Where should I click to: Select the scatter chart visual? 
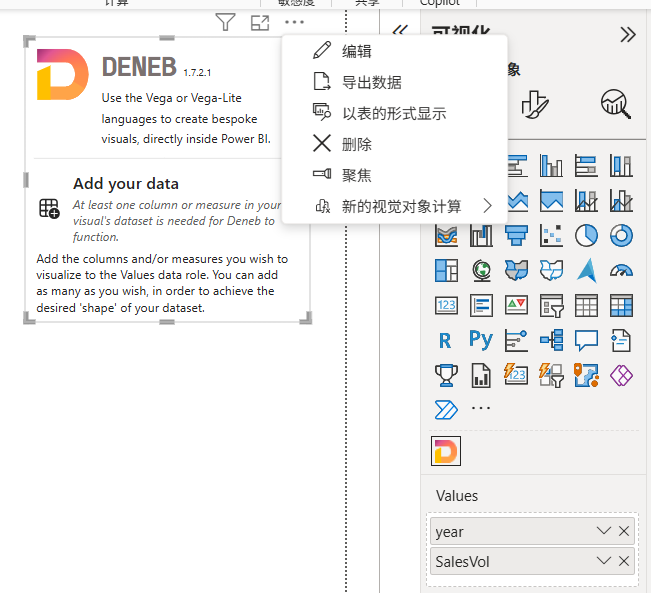(x=551, y=235)
